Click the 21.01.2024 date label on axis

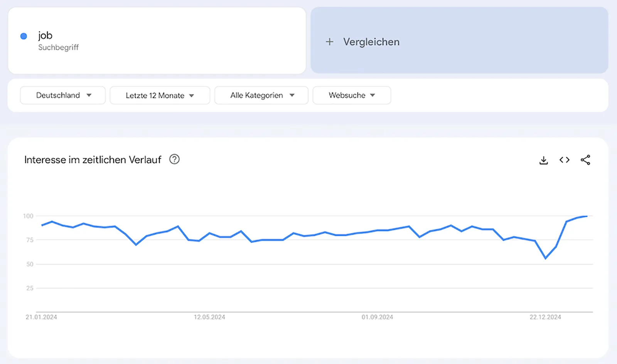point(41,317)
